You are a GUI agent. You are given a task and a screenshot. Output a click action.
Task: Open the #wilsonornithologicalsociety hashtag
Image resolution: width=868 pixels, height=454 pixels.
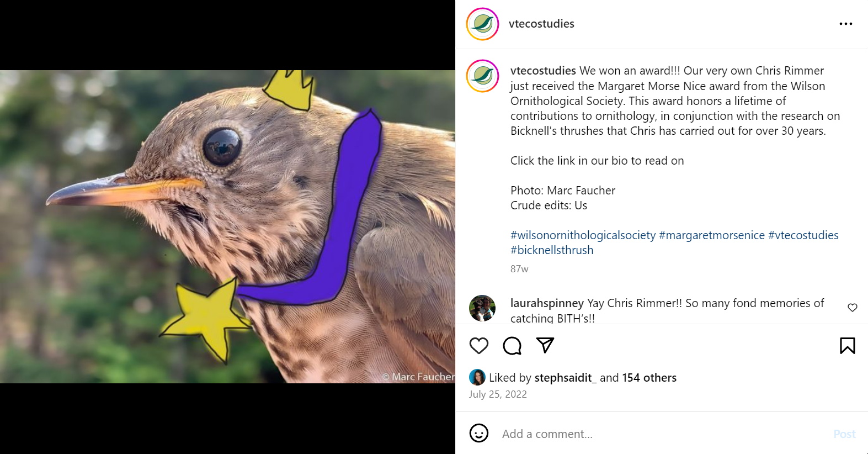(583, 235)
